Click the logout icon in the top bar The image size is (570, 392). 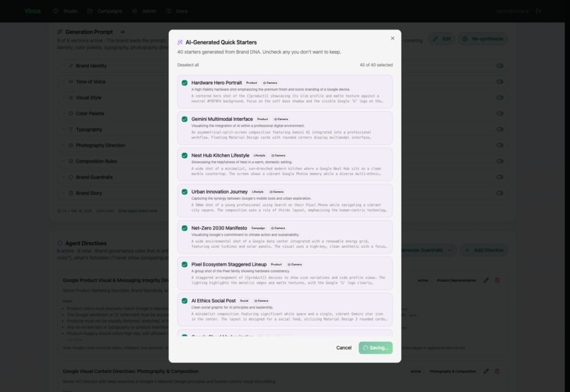(539, 11)
